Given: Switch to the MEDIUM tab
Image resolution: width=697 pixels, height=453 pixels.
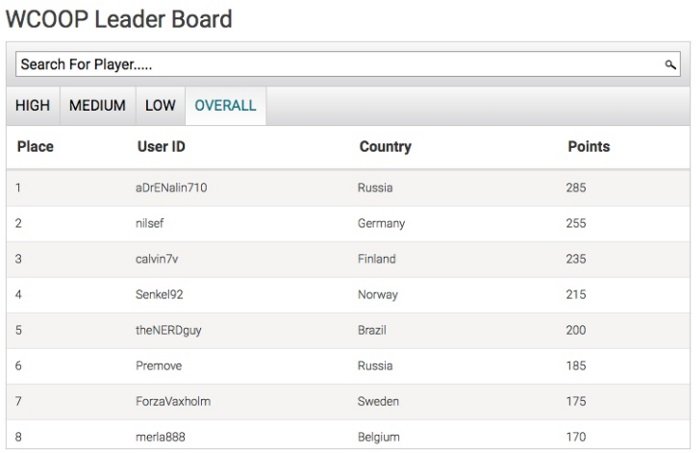Looking at the screenshot, I should click(x=97, y=105).
